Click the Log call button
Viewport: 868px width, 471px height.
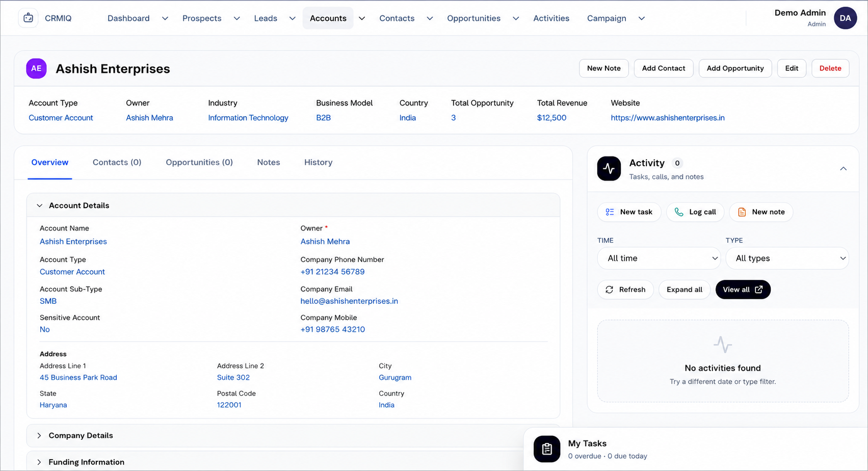pyautogui.click(x=695, y=212)
